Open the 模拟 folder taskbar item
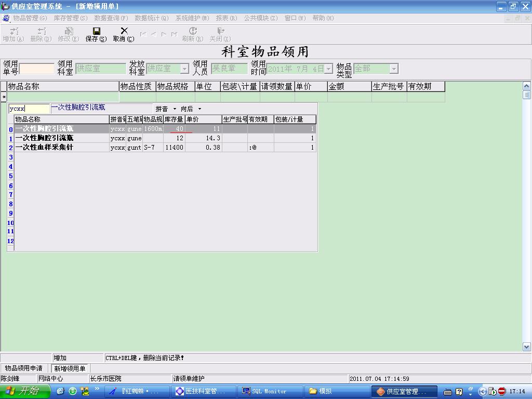 pos(336,391)
